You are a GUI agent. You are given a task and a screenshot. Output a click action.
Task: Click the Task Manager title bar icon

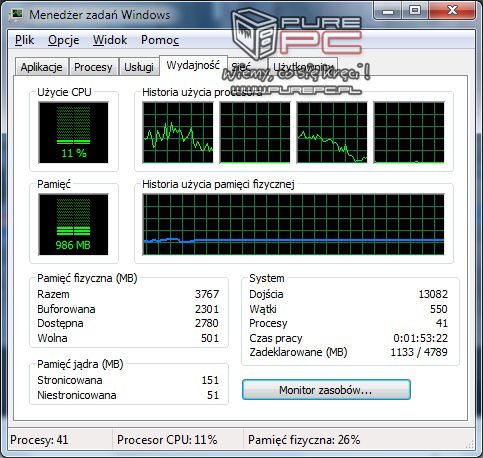16,15
